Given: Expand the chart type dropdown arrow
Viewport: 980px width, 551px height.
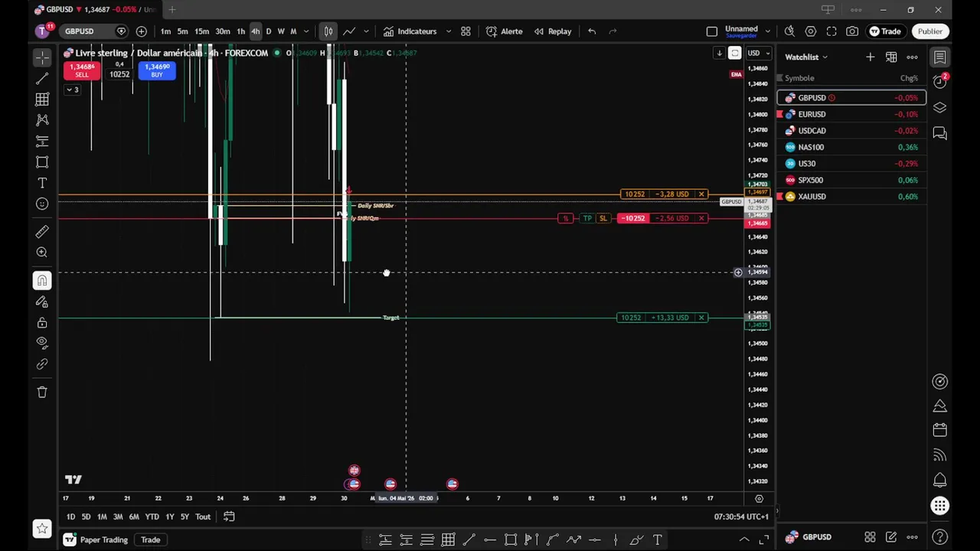Looking at the screenshot, I should point(366,31).
